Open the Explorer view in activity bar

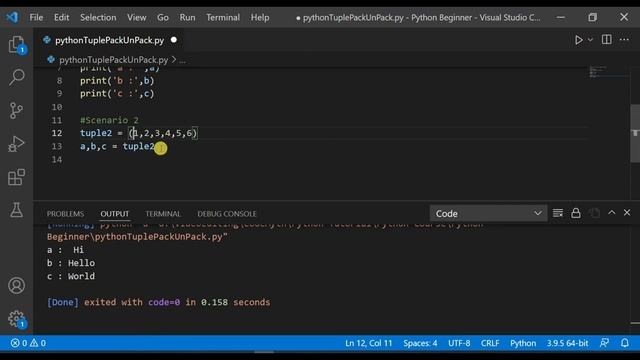click(x=16, y=44)
